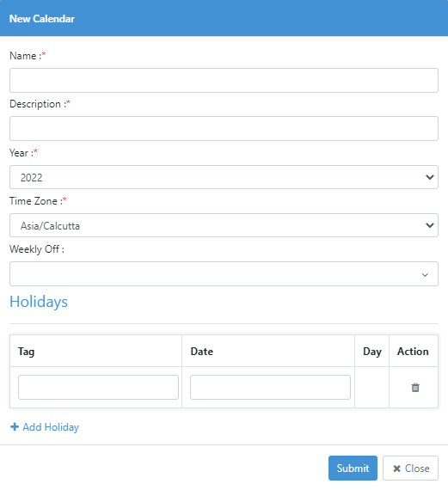Click the X icon on the Close button
This screenshot has height=490, width=448.
point(396,469)
